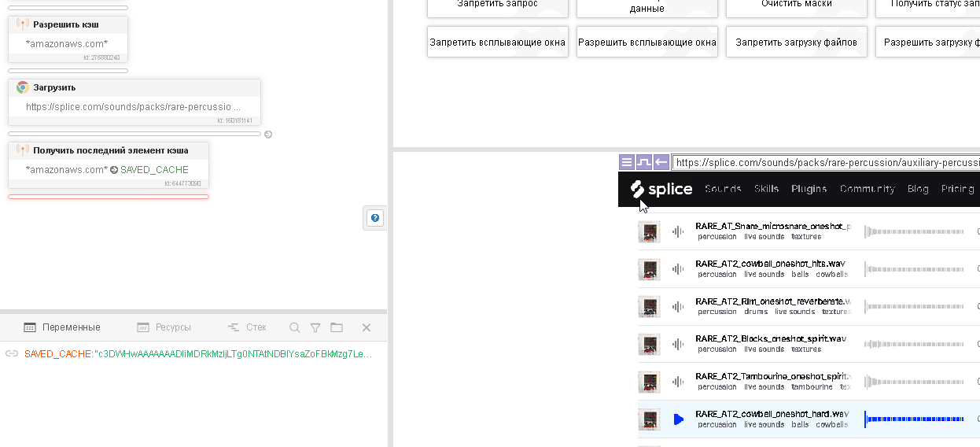Viewport: 980px width, 447px height.
Task: Click red insertion line below last action
Action: (109, 197)
